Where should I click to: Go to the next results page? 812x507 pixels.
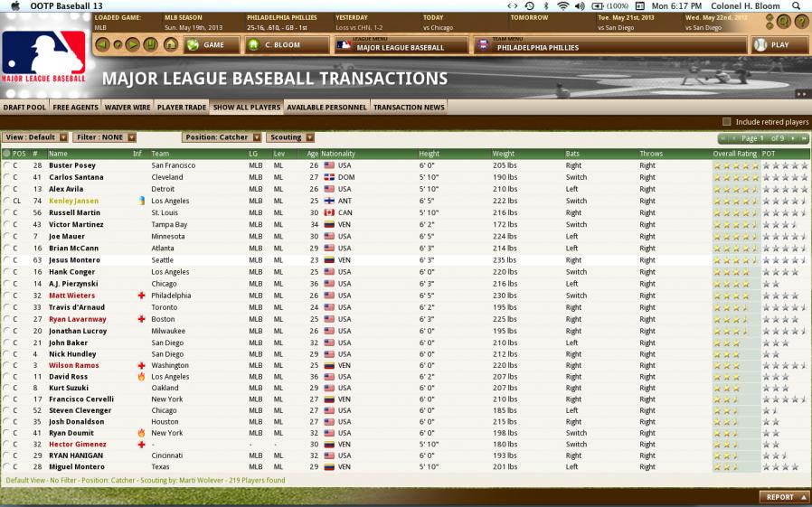(793, 138)
